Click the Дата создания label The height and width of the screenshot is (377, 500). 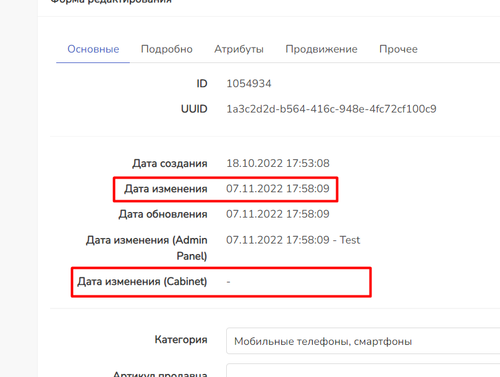coord(170,164)
